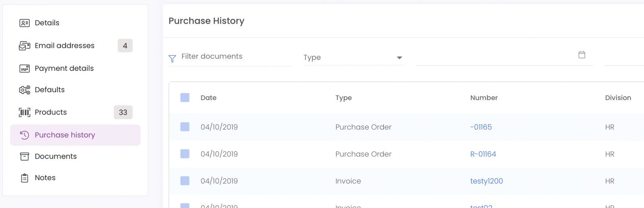This screenshot has height=208, width=644.
Task: Check the box for testy1200 invoice row
Action: [x=185, y=181]
